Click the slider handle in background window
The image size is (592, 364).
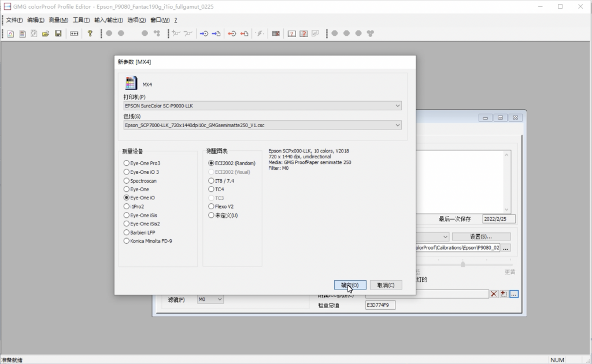463,264
